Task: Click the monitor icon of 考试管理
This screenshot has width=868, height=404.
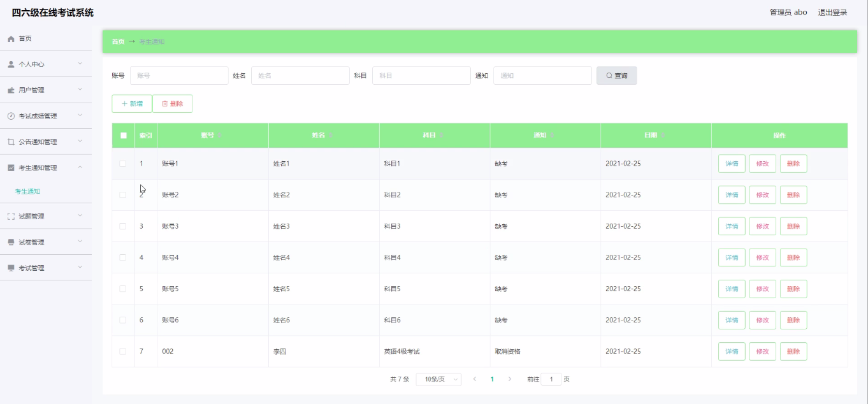Action: (x=11, y=268)
